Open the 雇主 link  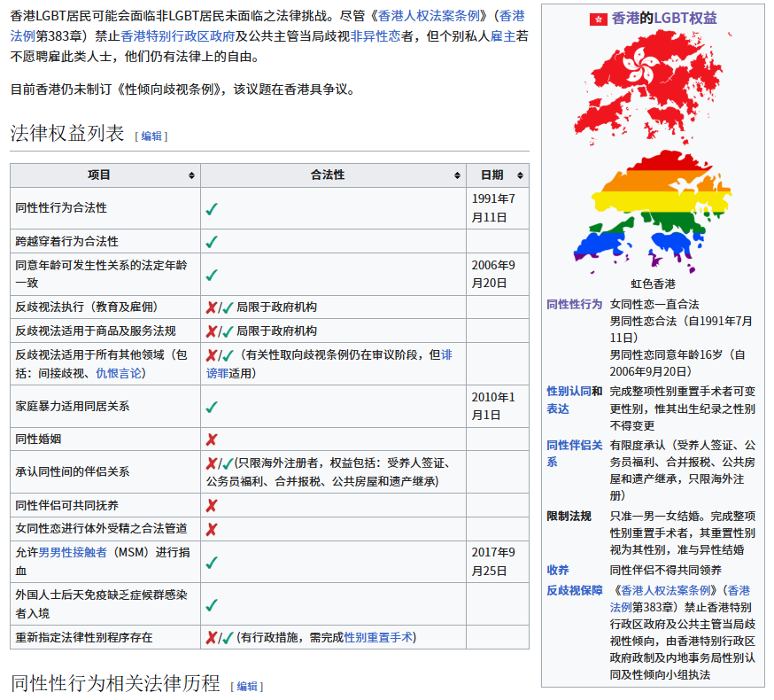coord(503,36)
